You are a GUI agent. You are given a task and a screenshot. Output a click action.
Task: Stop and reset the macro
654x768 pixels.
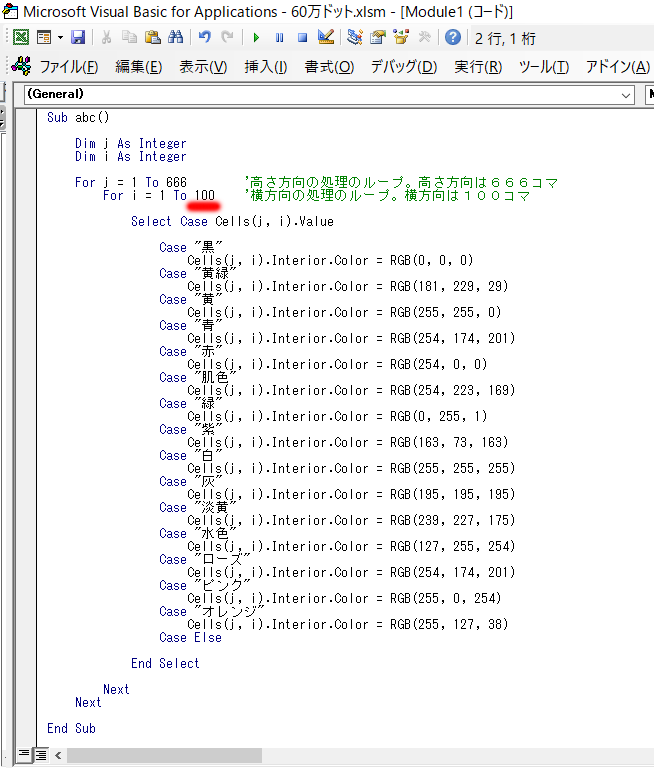[303, 38]
